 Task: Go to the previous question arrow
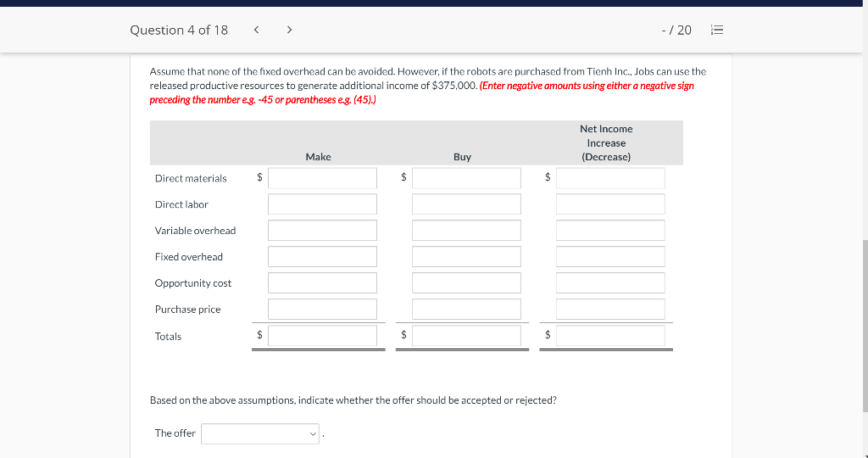click(x=256, y=30)
